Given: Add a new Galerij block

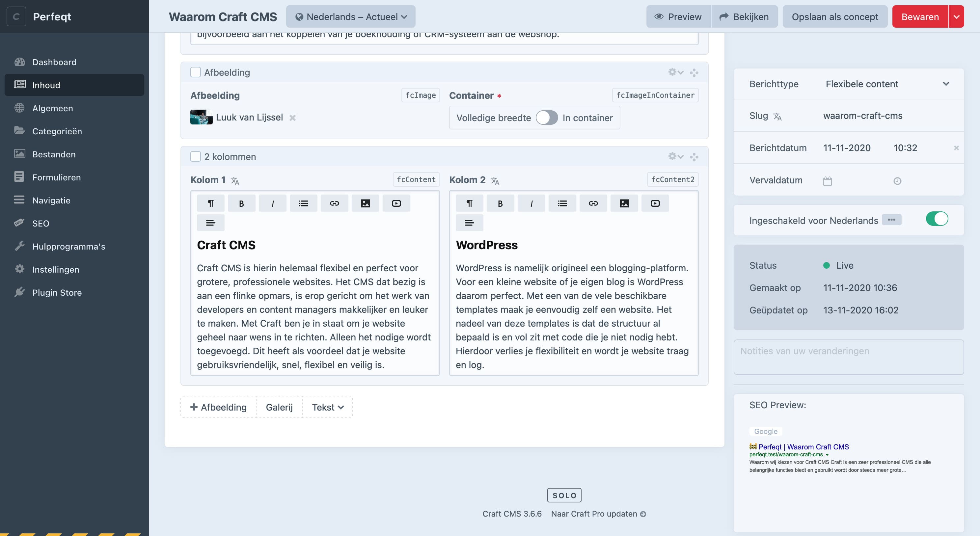Looking at the screenshot, I should (x=279, y=407).
